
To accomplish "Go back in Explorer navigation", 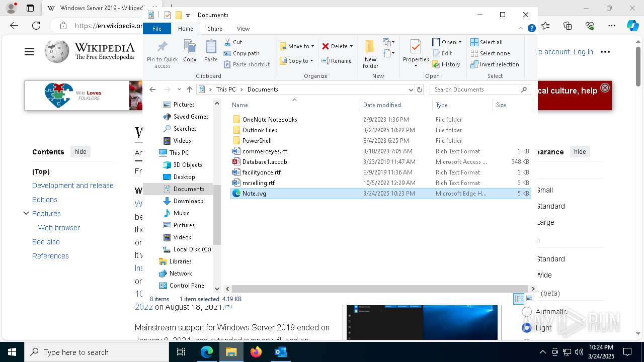I will [x=152, y=89].
